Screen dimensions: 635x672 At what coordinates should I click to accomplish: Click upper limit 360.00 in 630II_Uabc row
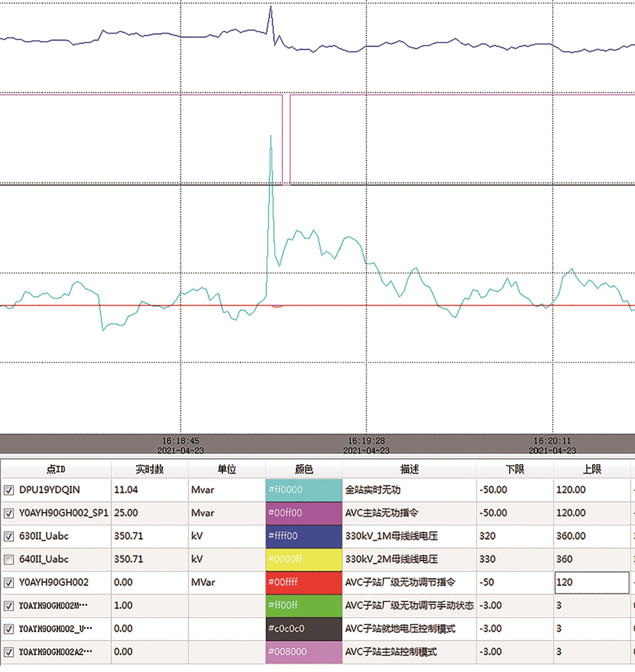tap(571, 536)
